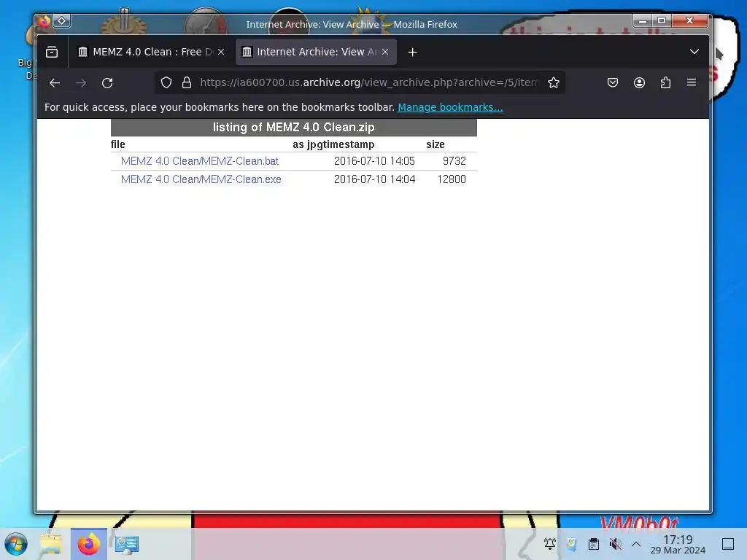The width and height of the screenshot is (747, 560).
Task: Open the Start menu orb
Action: (16, 544)
